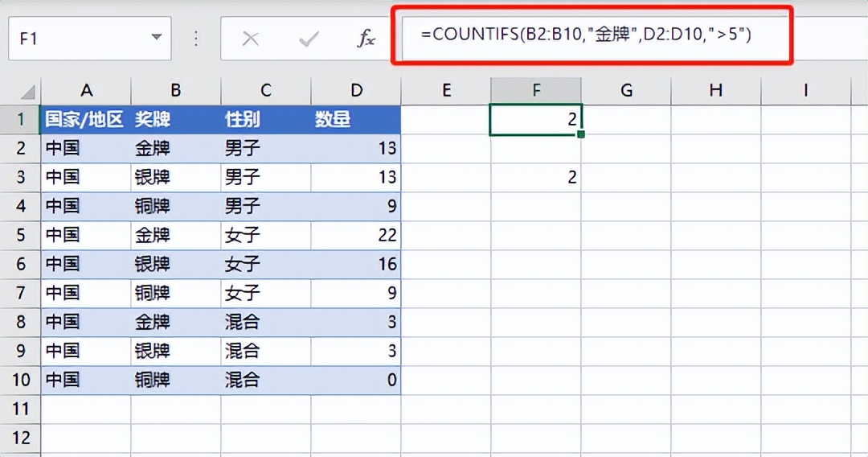The height and width of the screenshot is (457, 868).
Task: Select row 4 header
Action: [20, 206]
